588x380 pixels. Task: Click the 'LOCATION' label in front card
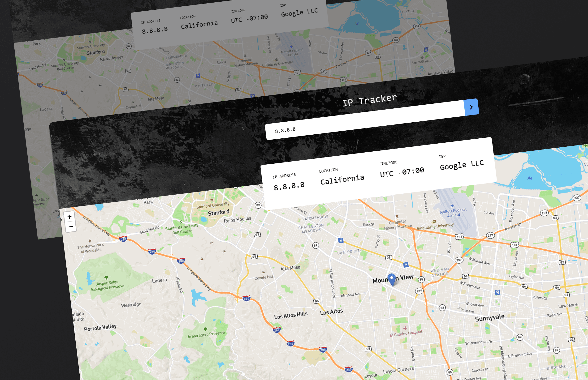tap(328, 171)
